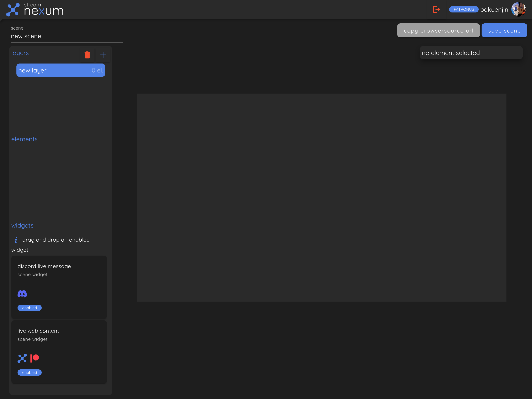
Task: Open the layers section header
Action: pos(20,53)
